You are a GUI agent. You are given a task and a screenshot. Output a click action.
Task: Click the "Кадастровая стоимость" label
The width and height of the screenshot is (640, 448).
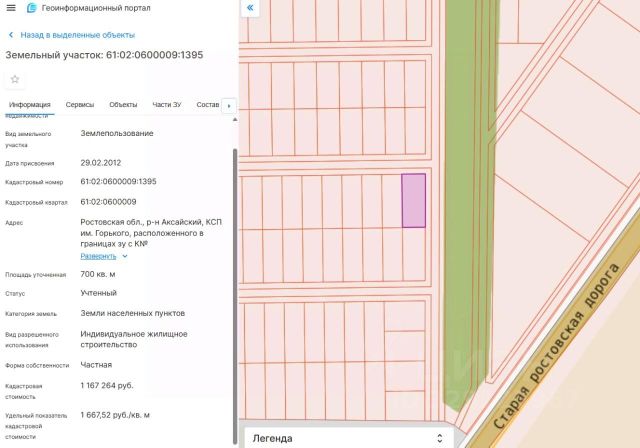(24, 391)
